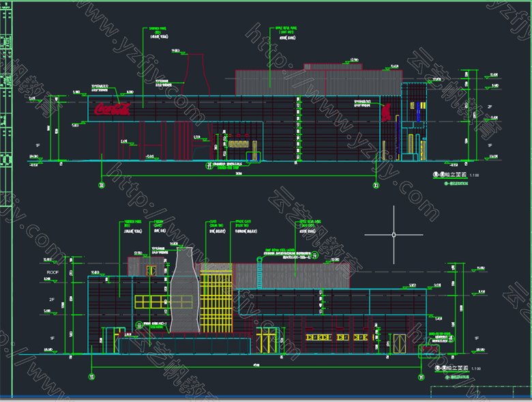Click the red bottle outline on the upper elevation roof
The image size is (532, 402).
click(196, 74)
